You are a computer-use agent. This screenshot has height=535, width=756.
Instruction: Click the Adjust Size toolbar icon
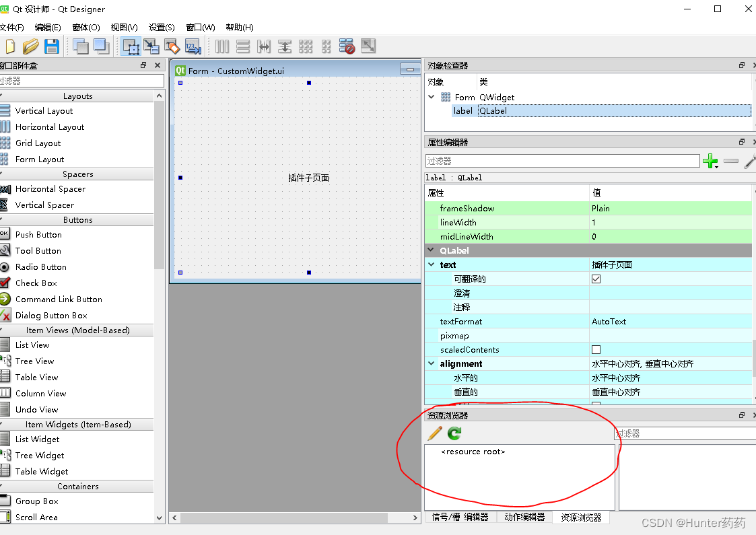(x=368, y=46)
